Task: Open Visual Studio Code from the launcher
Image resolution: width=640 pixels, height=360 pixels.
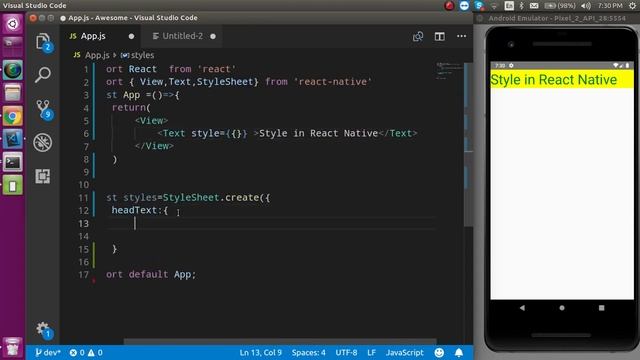Action: (x=13, y=139)
